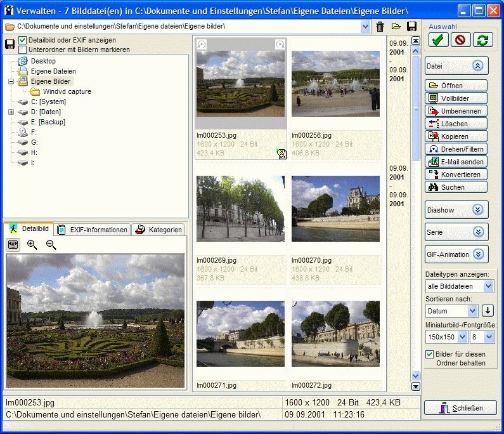Expand the D: [Daten] drive tree node
This screenshot has width=504, height=434.
tap(11, 112)
